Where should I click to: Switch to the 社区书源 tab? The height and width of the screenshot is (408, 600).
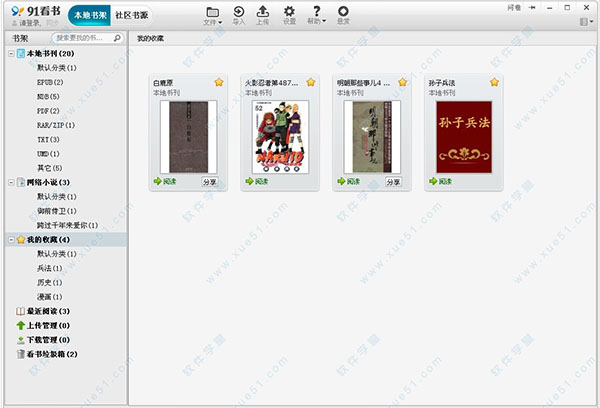pos(131,15)
